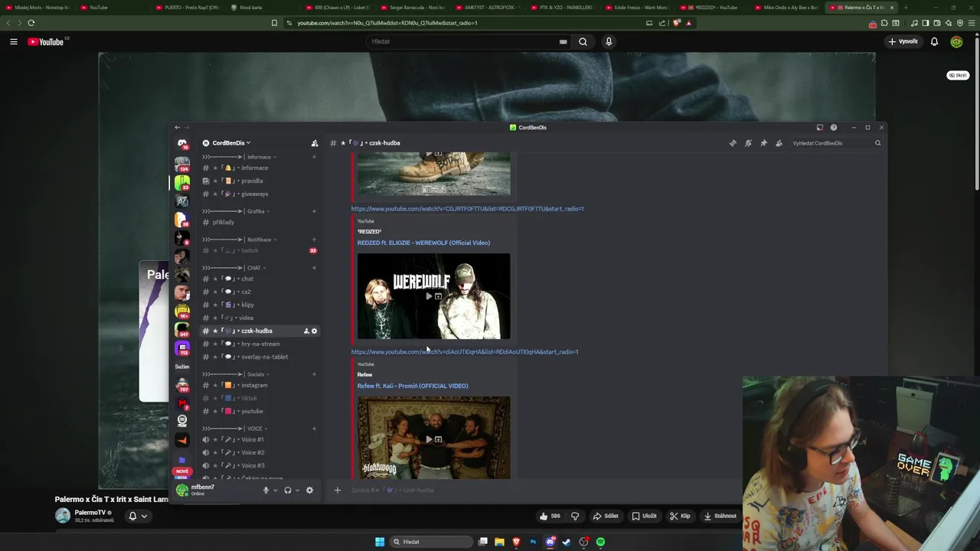Open edit channel gear on czsk-hudba
Image resolution: width=980 pixels, height=551 pixels.
tap(314, 331)
